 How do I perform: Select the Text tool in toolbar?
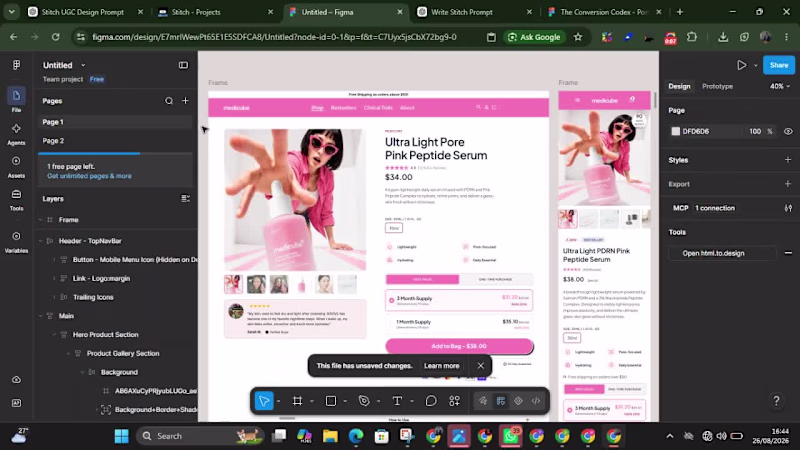tap(397, 401)
